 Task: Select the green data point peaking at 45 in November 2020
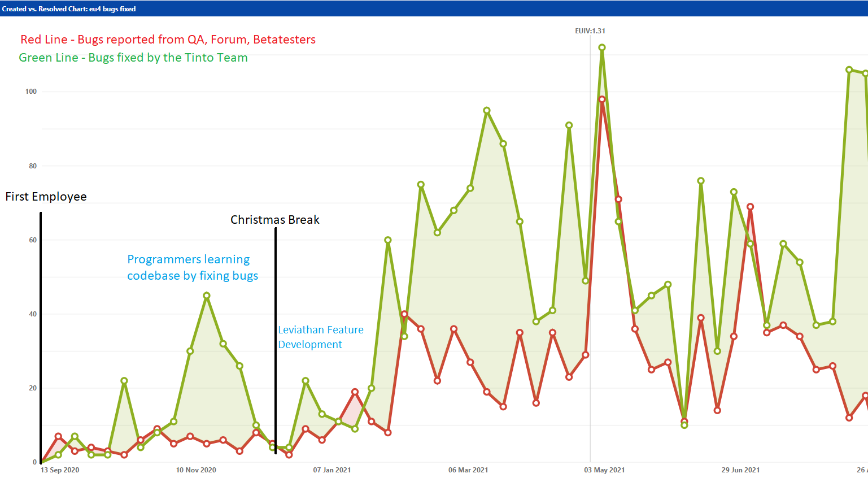click(207, 296)
